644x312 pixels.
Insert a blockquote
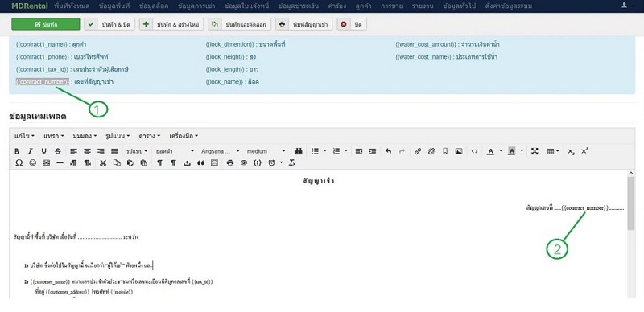200,163
